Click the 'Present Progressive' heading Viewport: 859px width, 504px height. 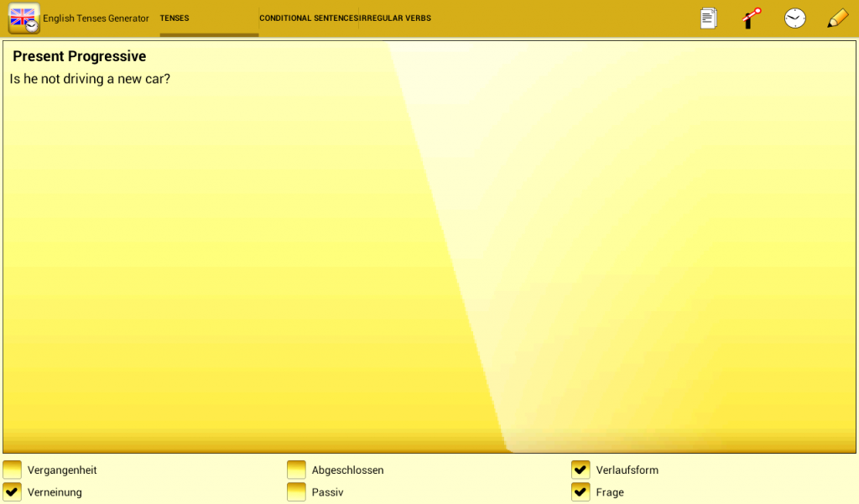[80, 57]
